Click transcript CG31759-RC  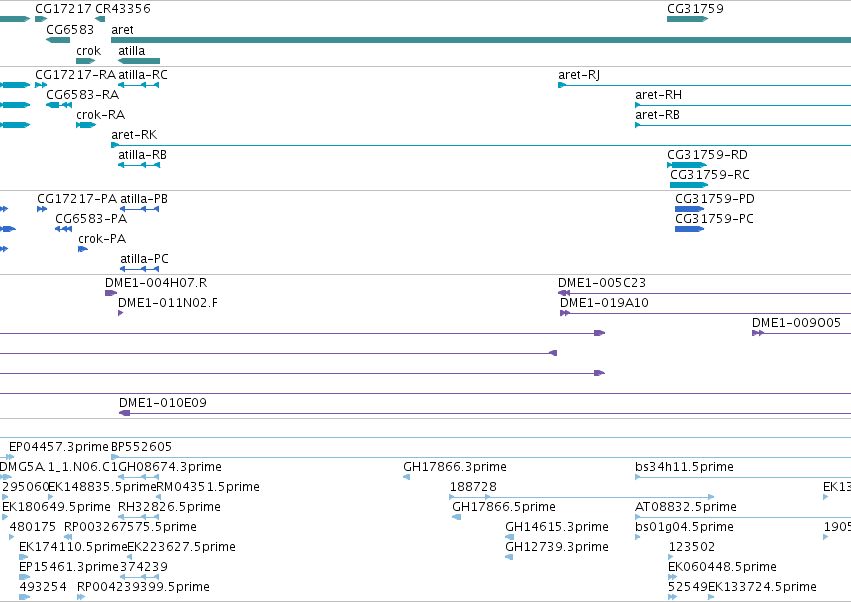689,185
